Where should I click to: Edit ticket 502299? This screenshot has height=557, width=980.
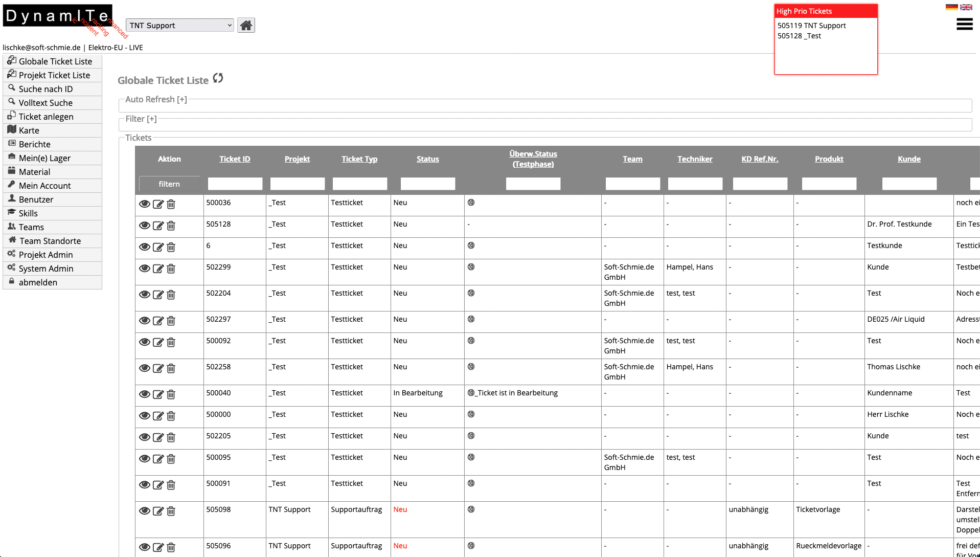click(158, 269)
